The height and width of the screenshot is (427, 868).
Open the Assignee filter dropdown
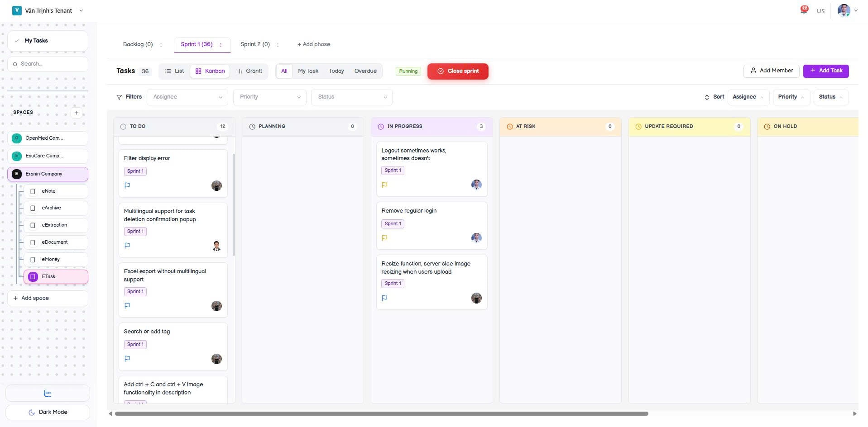[187, 97]
